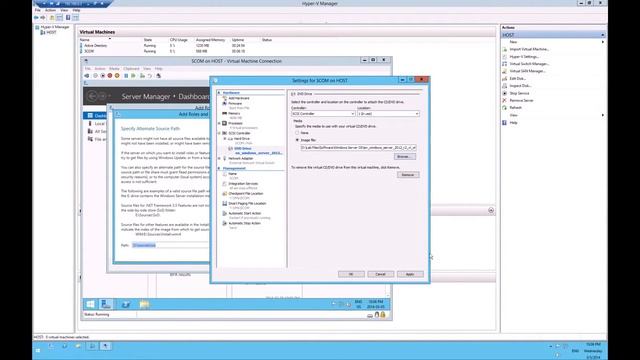Image resolution: width=640 pixels, height=360 pixels.
Task: Click Import Virtual Machine action
Action: 529,49
